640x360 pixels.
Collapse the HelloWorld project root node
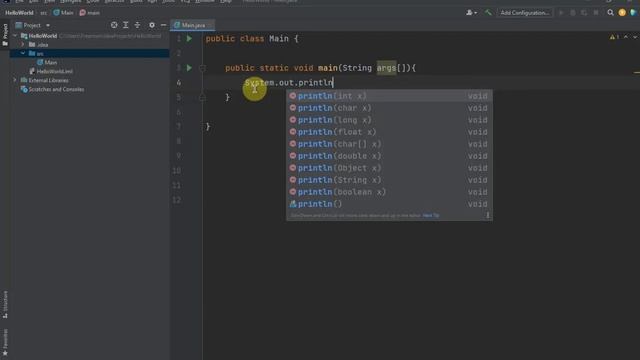point(15,36)
